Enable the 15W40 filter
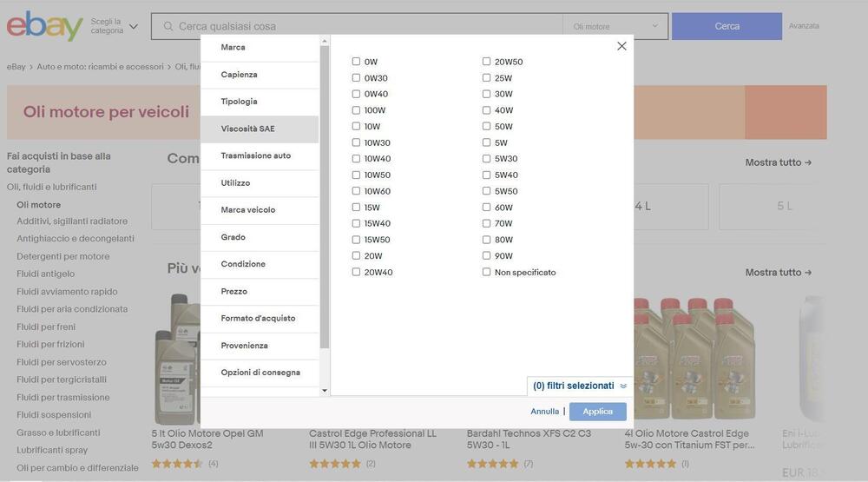The height and width of the screenshot is (482, 868). tap(356, 223)
